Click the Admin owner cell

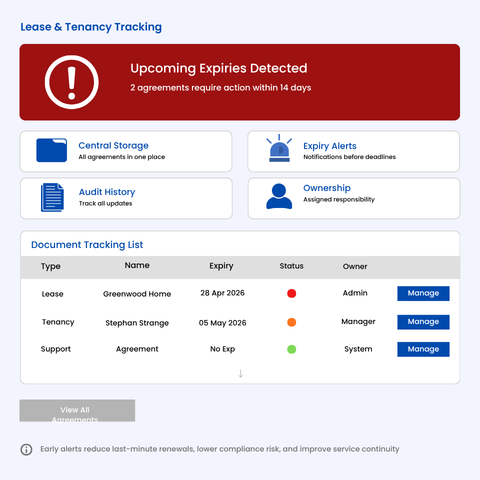tap(355, 293)
